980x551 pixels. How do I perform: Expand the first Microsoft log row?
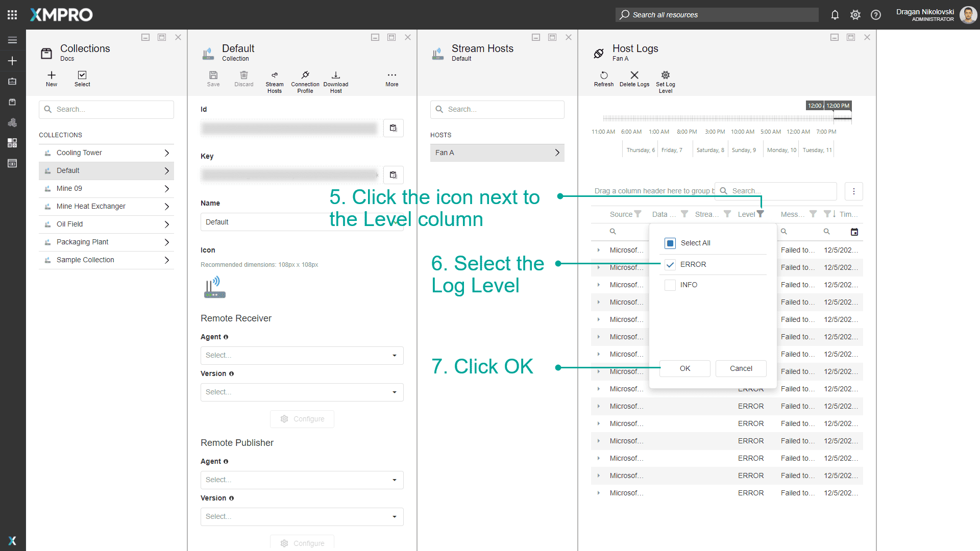coord(599,251)
